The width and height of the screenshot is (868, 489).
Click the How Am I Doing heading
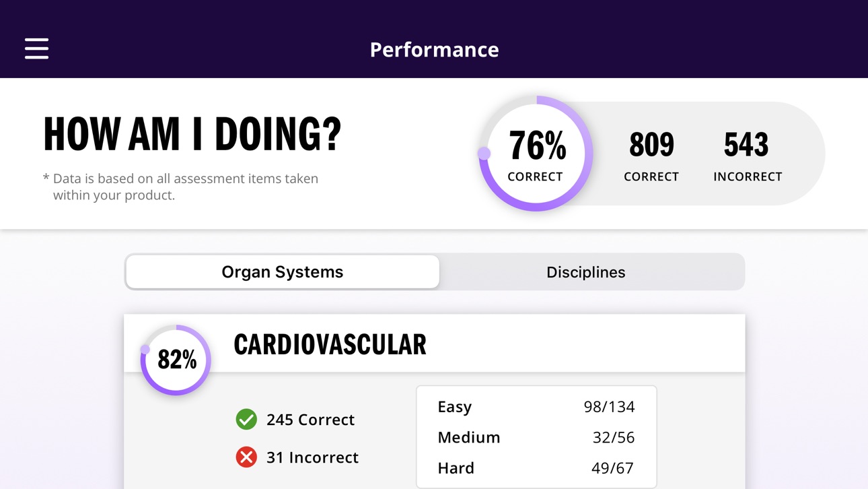[x=192, y=133]
